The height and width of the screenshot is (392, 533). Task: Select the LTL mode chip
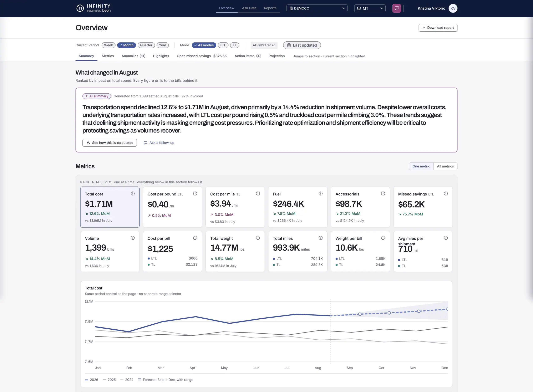point(223,45)
